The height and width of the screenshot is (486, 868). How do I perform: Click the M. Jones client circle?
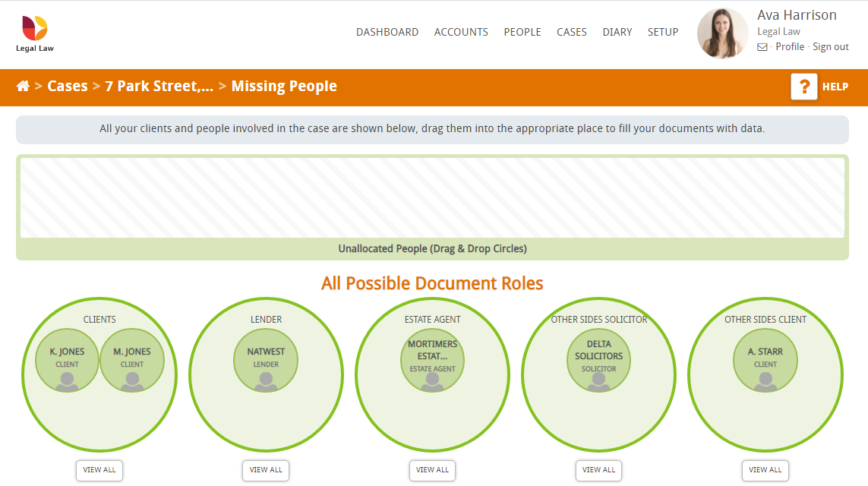pos(132,360)
